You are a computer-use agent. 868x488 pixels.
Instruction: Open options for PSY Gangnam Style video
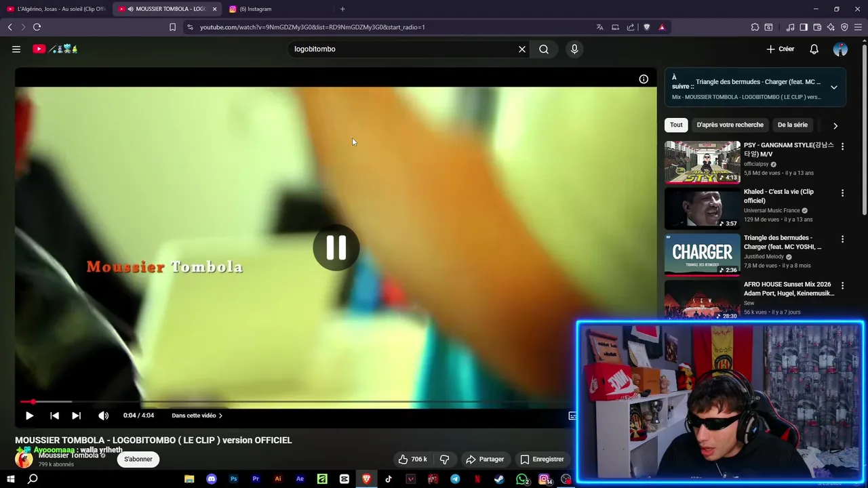click(x=842, y=146)
